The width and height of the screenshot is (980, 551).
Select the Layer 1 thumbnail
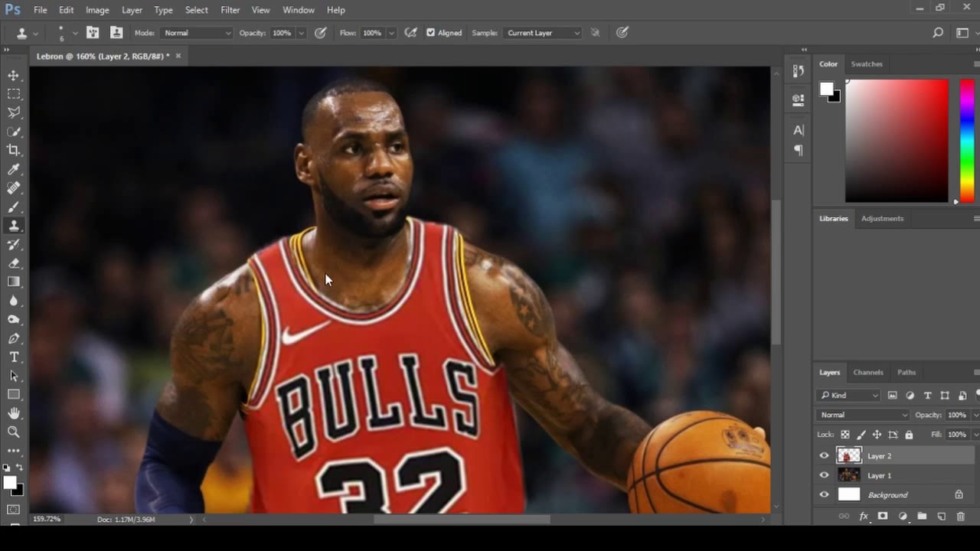click(x=849, y=475)
